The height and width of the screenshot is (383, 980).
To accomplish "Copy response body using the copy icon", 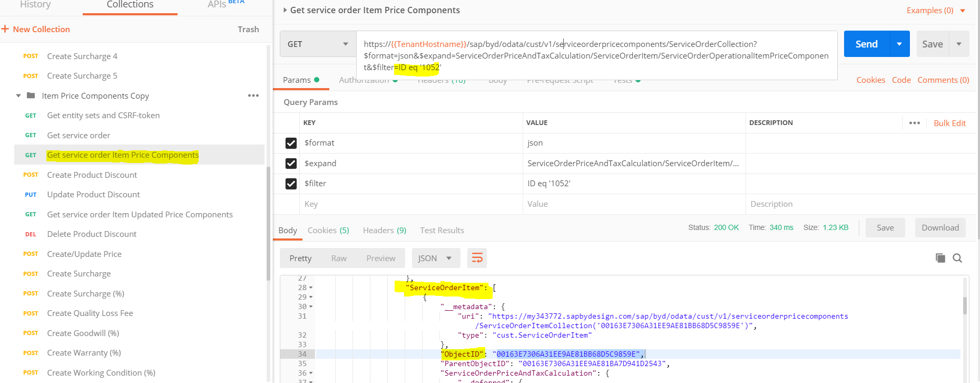I will tap(940, 258).
